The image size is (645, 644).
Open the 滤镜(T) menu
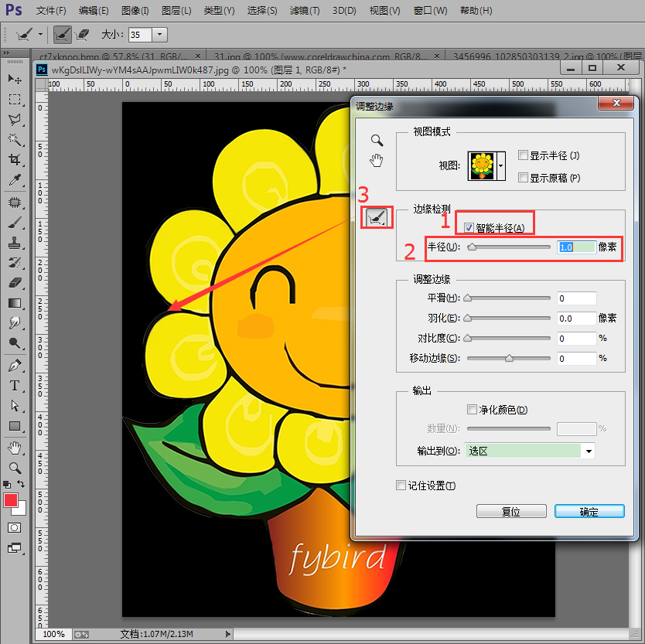(305, 11)
